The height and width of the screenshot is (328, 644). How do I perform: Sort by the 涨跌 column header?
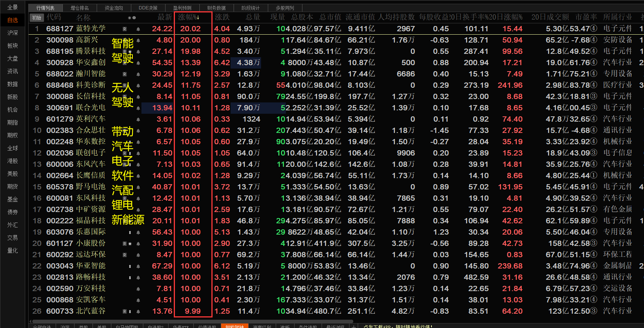pyautogui.click(x=222, y=17)
